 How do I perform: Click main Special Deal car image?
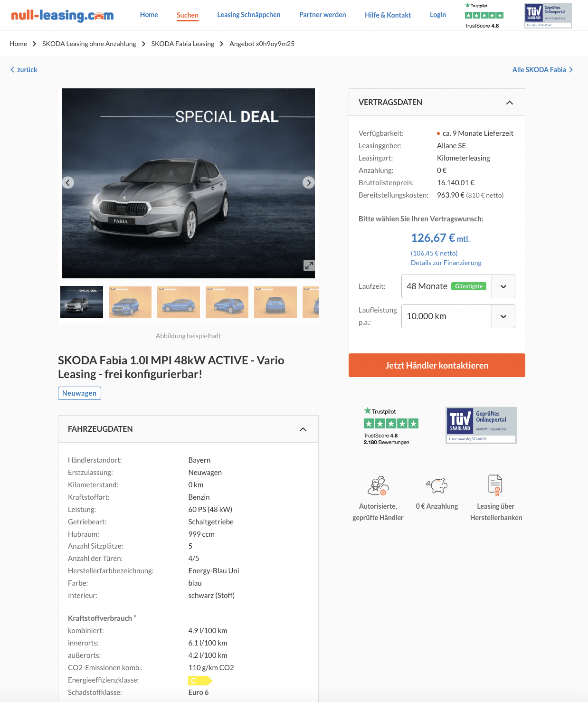tap(188, 183)
